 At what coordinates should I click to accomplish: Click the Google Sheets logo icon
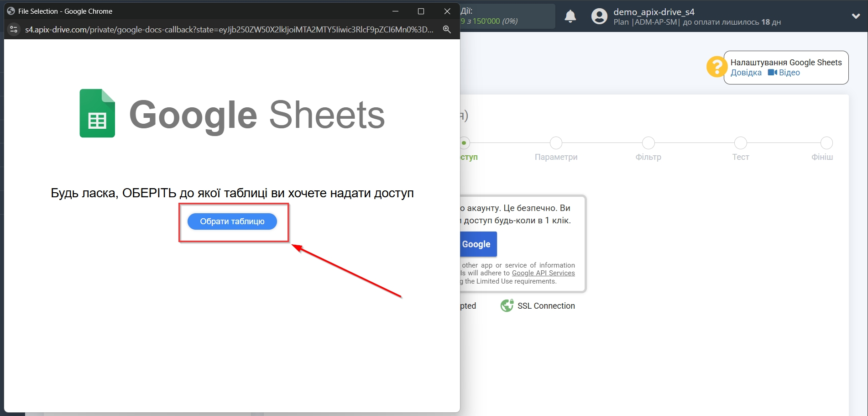[97, 113]
